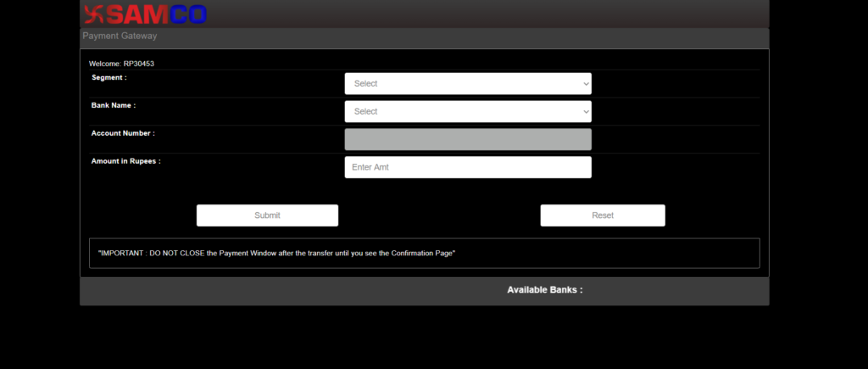The image size is (868, 369).
Task: Click the 'Bank Name :' label
Action: coord(114,105)
